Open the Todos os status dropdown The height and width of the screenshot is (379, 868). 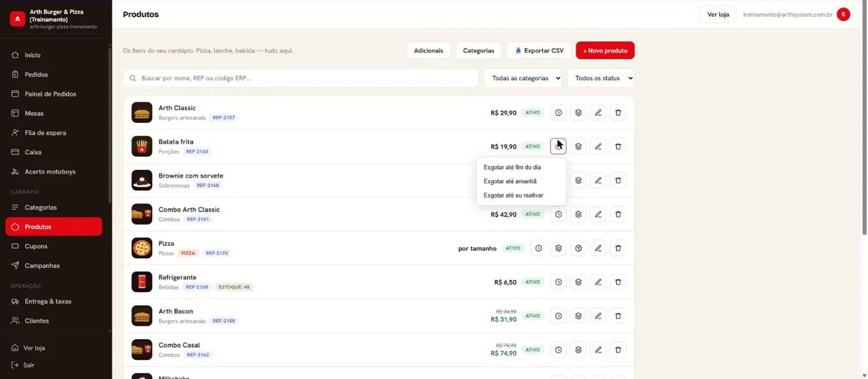601,78
